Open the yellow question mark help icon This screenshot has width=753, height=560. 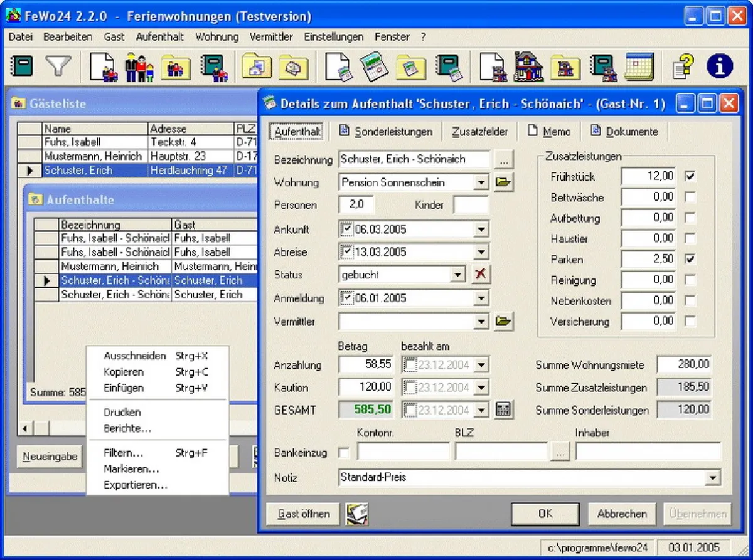click(683, 66)
